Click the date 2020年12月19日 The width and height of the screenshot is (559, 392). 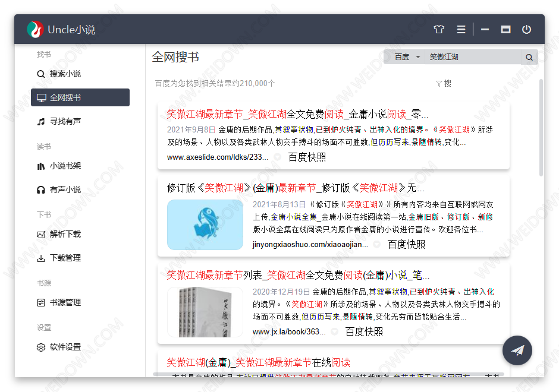point(281,292)
